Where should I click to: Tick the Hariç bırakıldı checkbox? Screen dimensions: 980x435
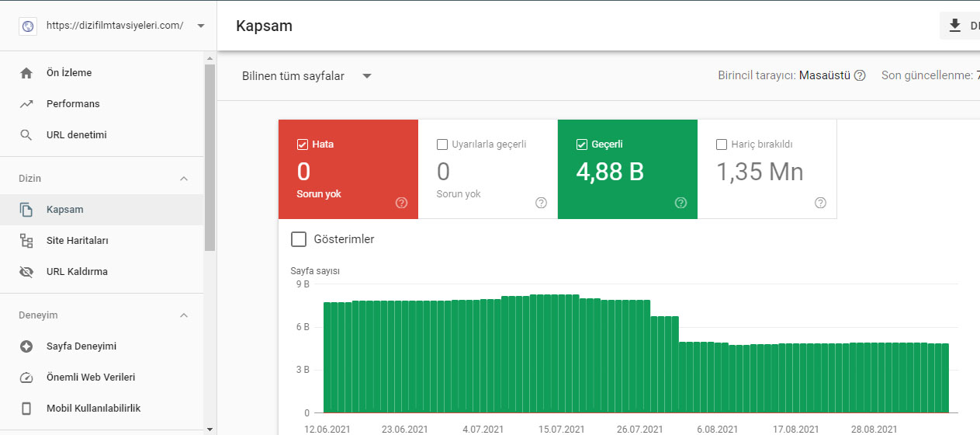click(722, 144)
